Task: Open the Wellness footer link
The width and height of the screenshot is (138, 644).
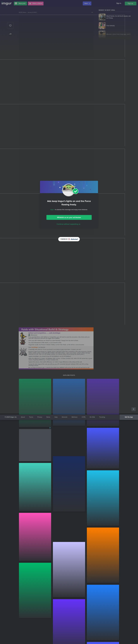Action: [x=74, y=417]
